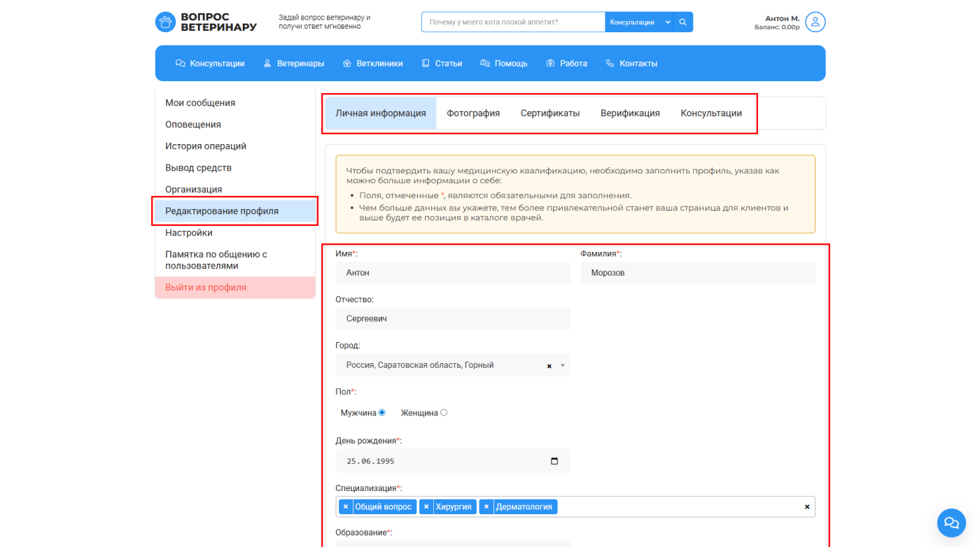Click the magnifier search icon button

[682, 22]
